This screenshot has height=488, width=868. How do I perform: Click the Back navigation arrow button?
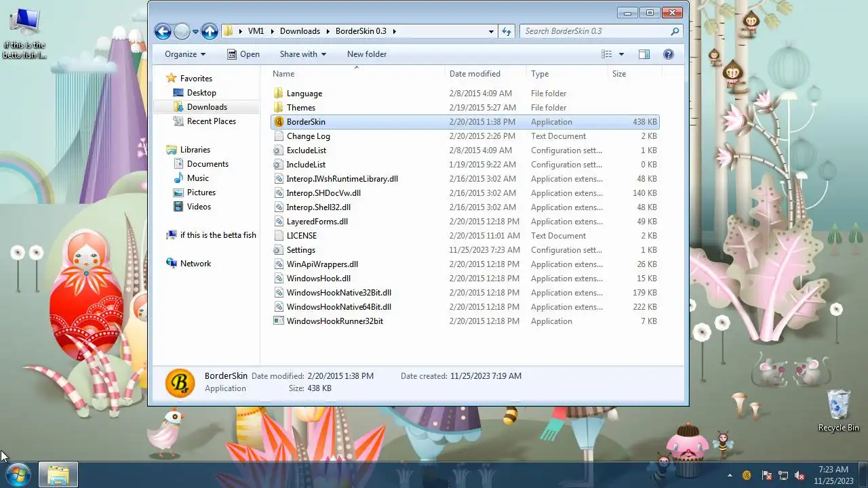click(163, 31)
